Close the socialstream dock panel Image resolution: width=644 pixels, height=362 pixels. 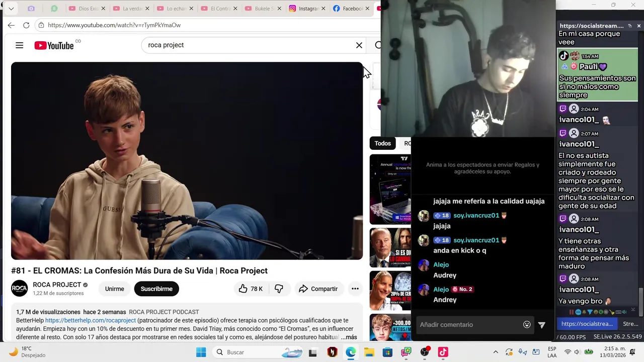click(638, 26)
